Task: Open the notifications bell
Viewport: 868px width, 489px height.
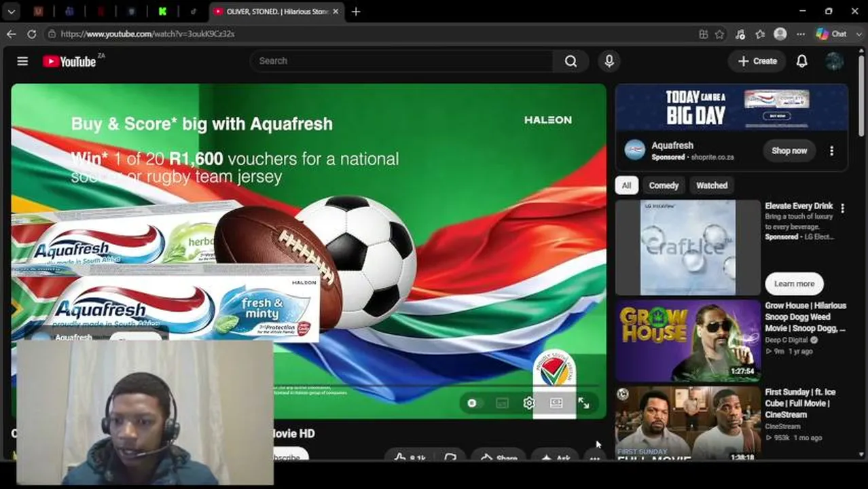Action: [801, 61]
